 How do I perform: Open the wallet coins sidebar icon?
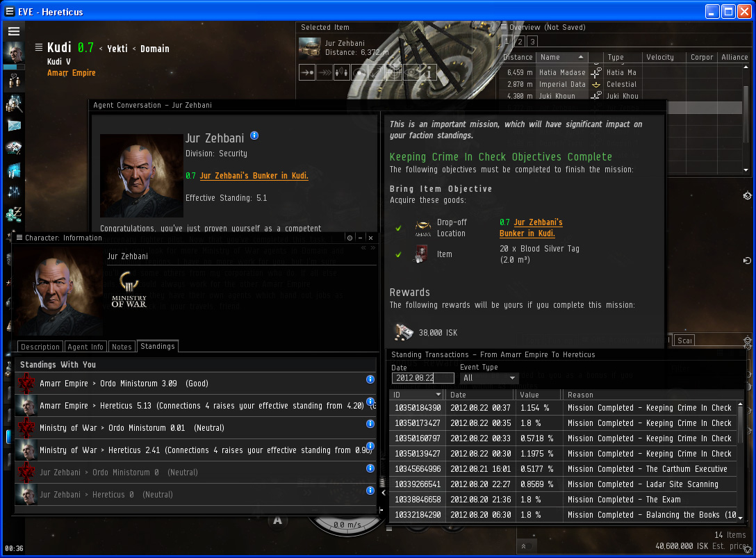pyautogui.click(x=14, y=214)
